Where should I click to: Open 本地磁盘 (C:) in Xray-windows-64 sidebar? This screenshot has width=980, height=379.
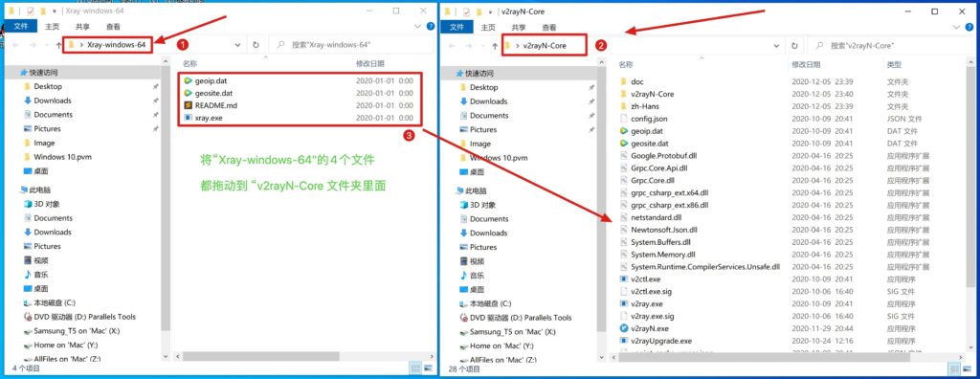(54, 302)
